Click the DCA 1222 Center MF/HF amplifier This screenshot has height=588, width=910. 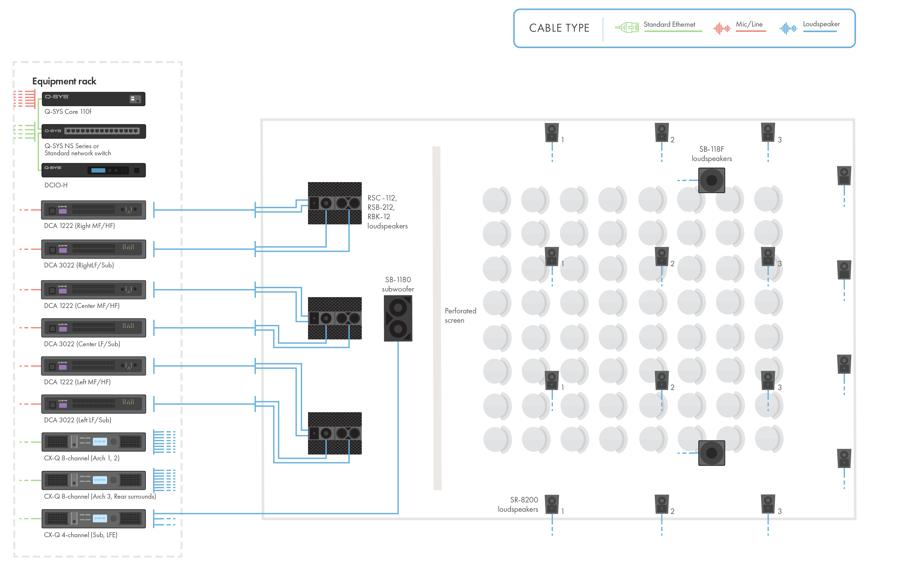pyautogui.click(x=93, y=289)
